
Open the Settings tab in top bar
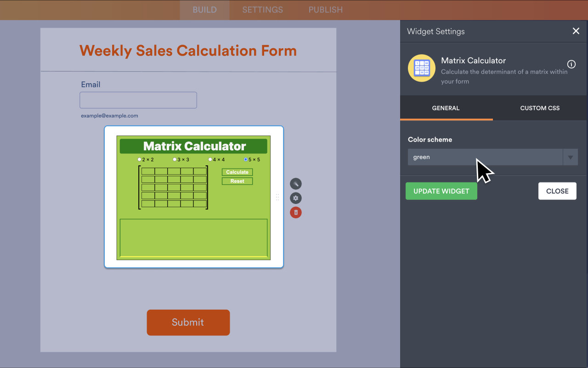262,10
